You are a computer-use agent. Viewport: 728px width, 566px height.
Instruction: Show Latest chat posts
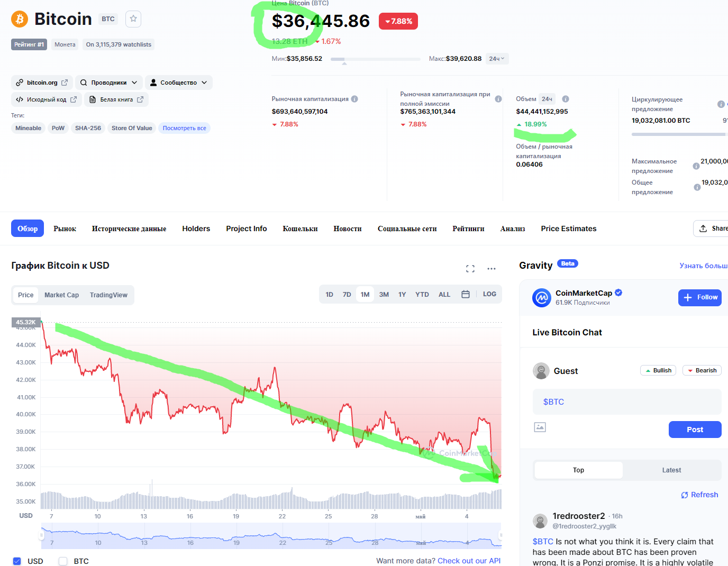(x=671, y=470)
